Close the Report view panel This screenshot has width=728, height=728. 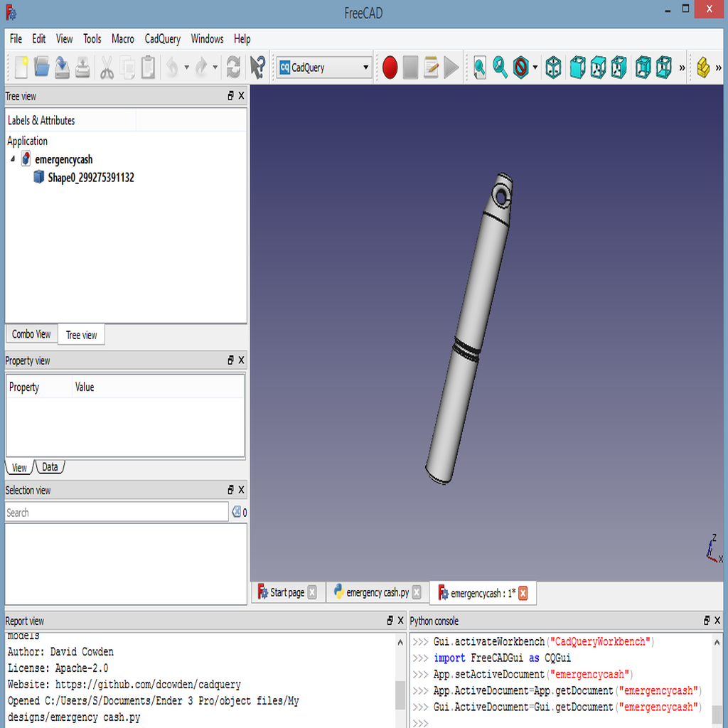pos(401,620)
